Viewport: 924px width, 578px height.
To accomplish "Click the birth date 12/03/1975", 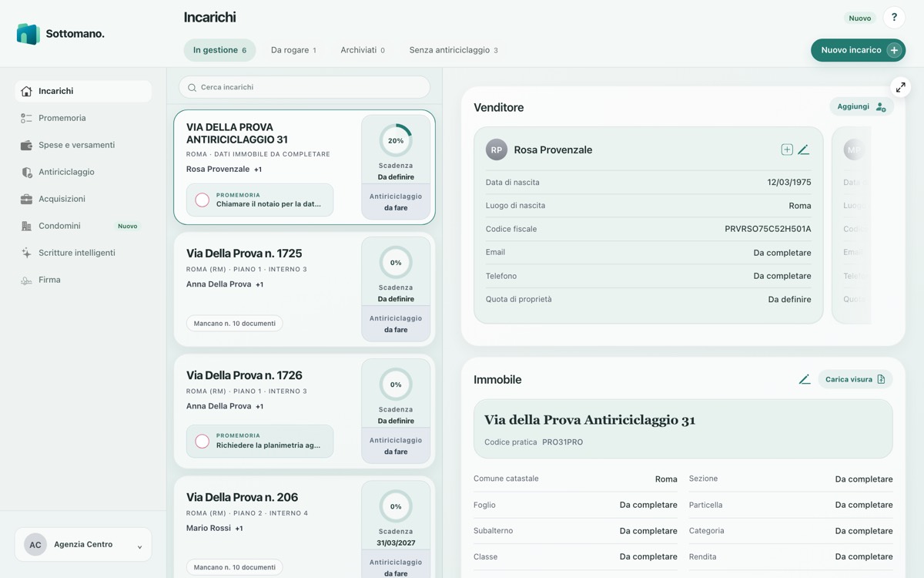I will 789,183.
